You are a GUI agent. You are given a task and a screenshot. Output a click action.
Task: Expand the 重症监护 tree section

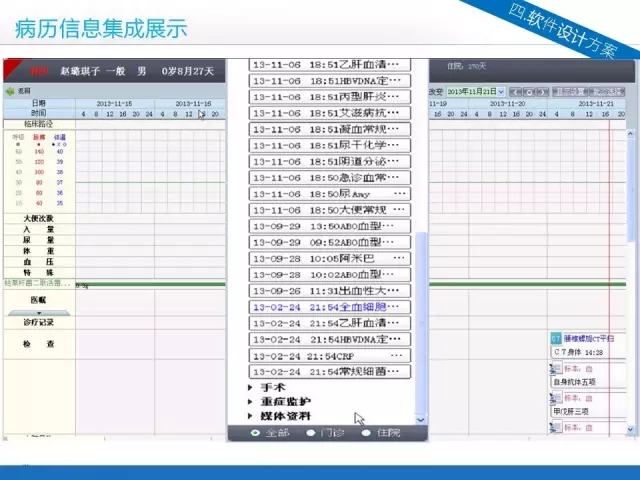click(251, 402)
